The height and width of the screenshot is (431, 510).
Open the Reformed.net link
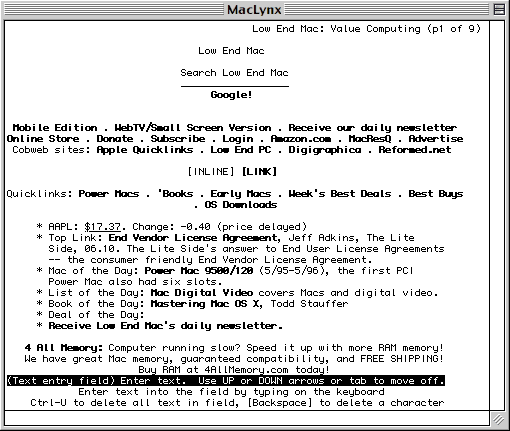[415, 150]
